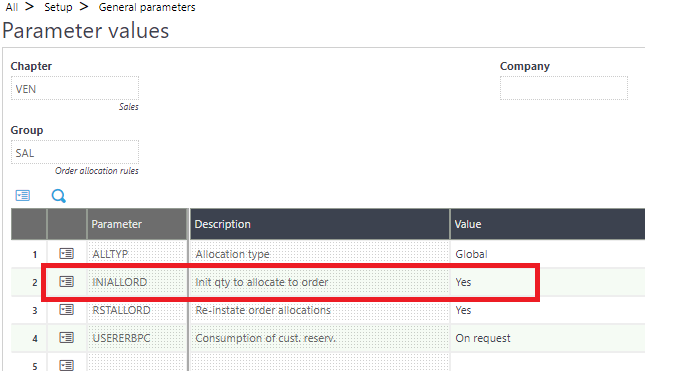Viewport: 675px width, 371px height.
Task: Click the Group field containing SAL
Action: tap(75, 153)
